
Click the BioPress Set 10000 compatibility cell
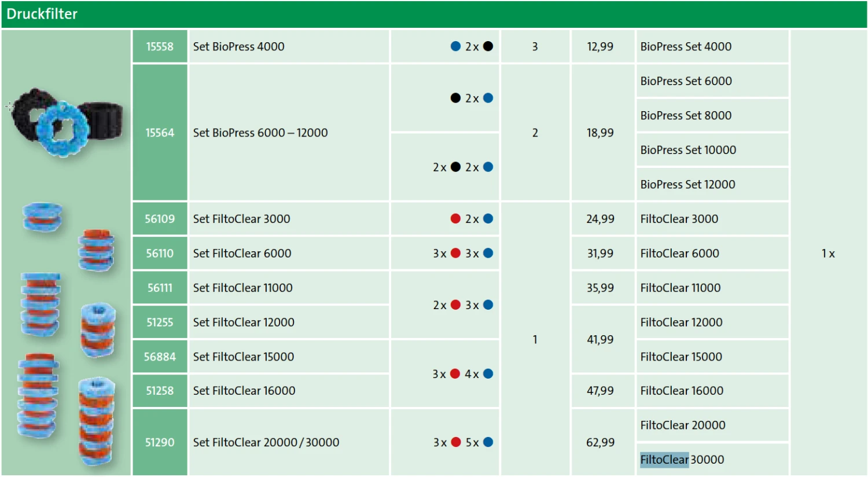pyautogui.click(x=688, y=150)
